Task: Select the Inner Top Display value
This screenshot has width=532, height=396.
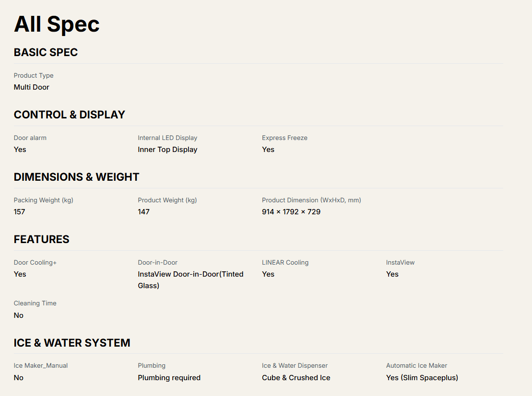Action: click(x=167, y=150)
